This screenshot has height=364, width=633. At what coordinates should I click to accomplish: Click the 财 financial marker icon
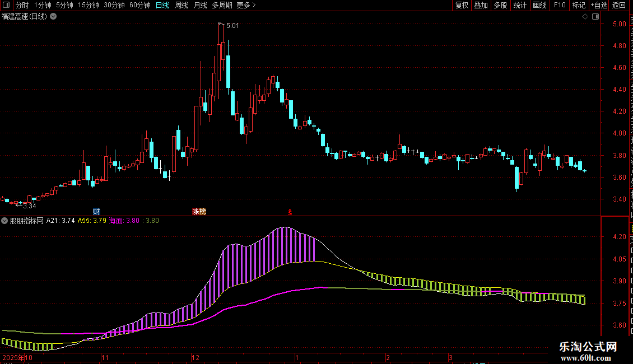(x=96, y=212)
